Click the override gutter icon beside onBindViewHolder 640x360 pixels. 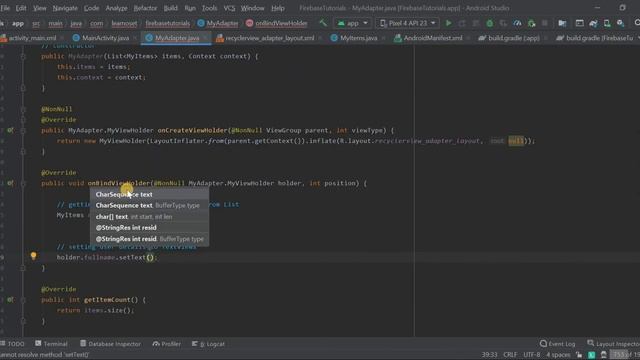point(10,183)
